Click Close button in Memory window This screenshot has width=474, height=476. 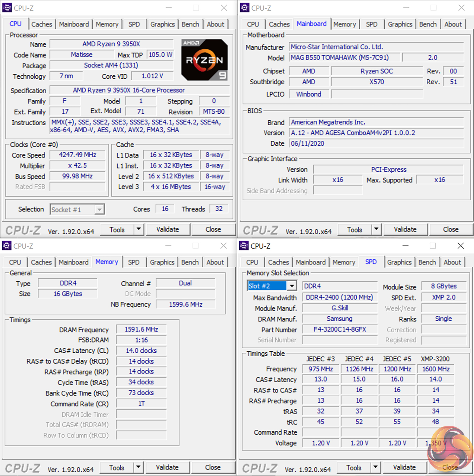click(213, 467)
